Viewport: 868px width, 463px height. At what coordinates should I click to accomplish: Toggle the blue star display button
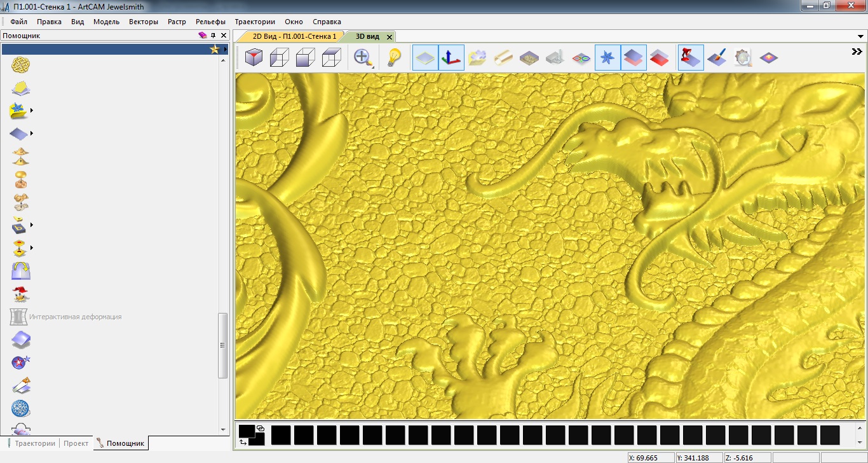click(607, 57)
